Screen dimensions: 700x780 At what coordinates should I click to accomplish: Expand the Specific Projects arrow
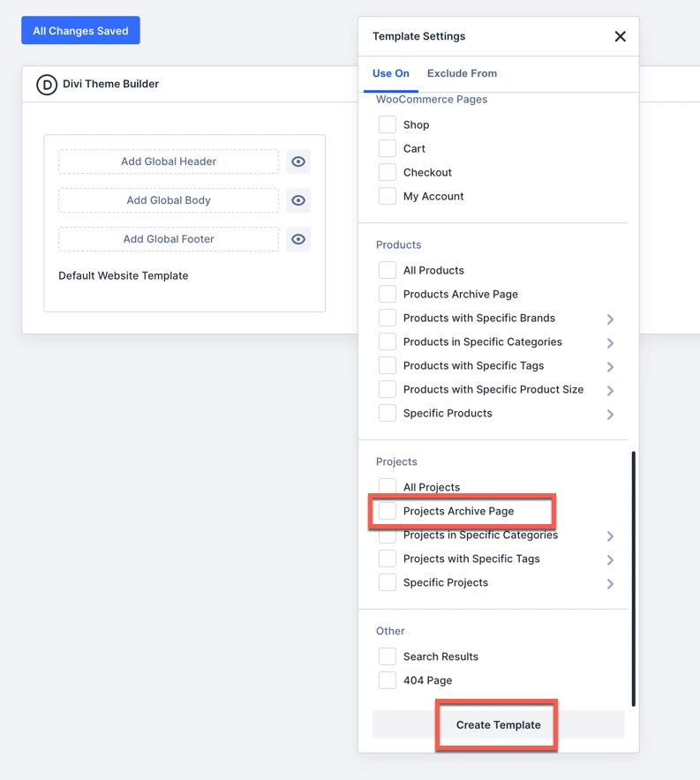(x=611, y=584)
